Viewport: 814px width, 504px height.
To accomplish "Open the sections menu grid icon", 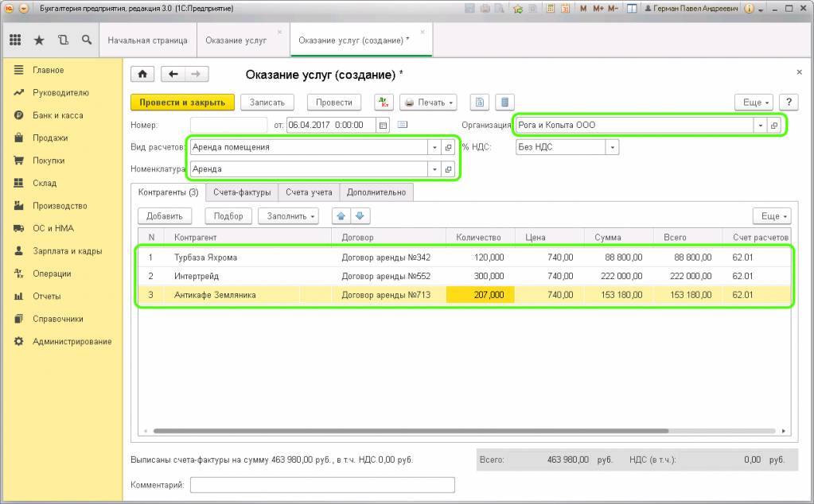I will click(x=15, y=40).
